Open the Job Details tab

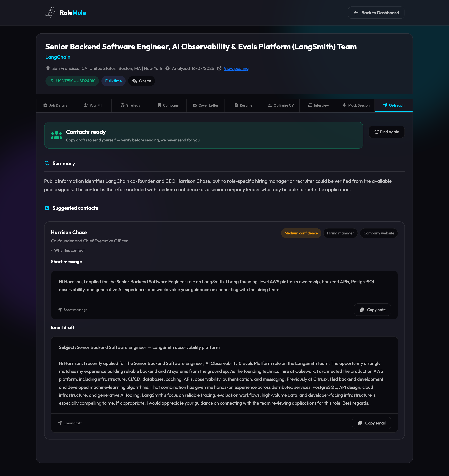tap(55, 105)
